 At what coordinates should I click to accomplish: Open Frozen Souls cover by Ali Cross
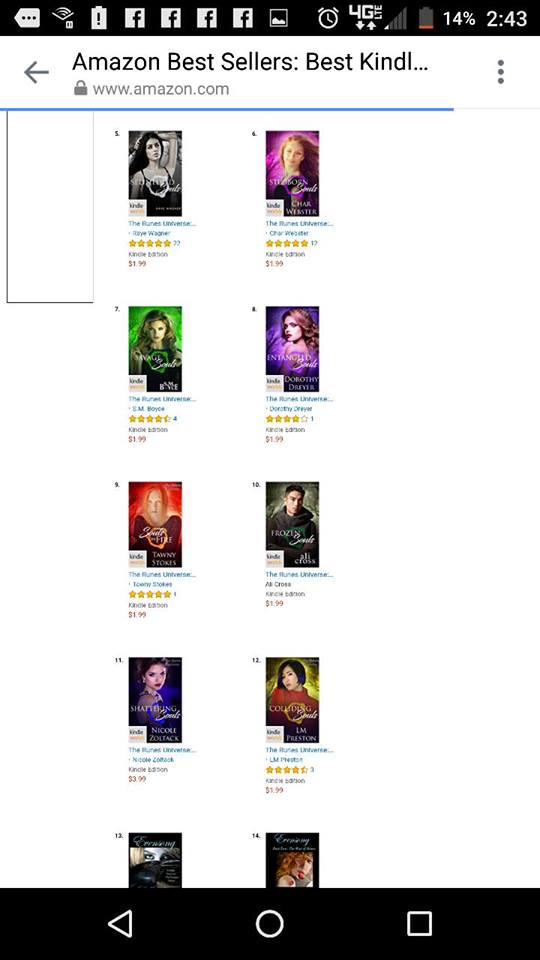click(x=292, y=525)
